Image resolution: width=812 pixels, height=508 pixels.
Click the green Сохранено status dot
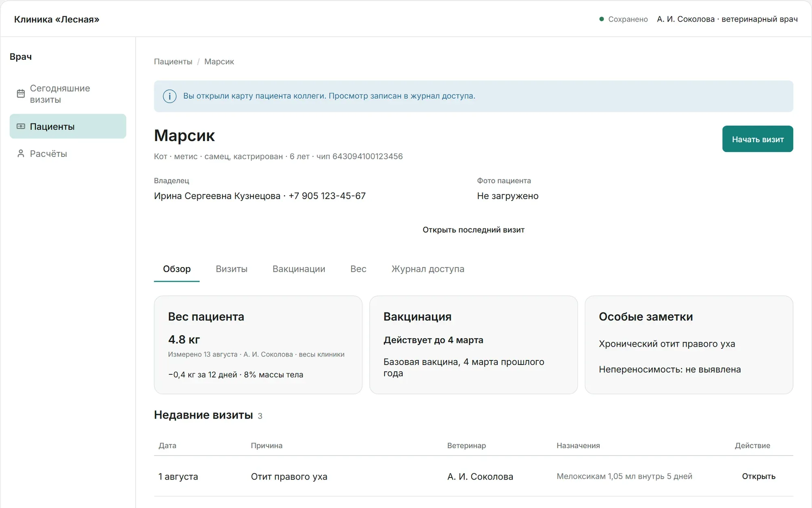(x=601, y=19)
